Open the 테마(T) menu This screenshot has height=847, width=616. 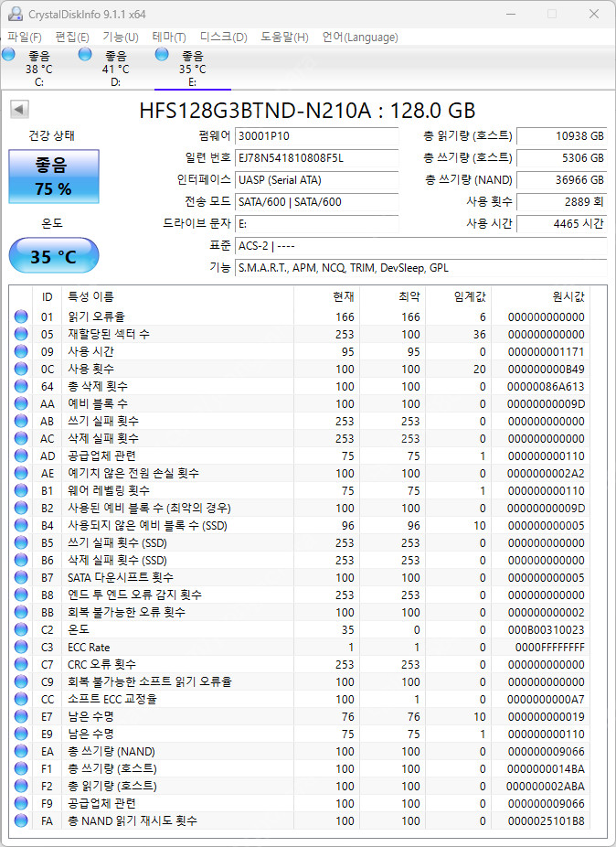[x=169, y=38]
